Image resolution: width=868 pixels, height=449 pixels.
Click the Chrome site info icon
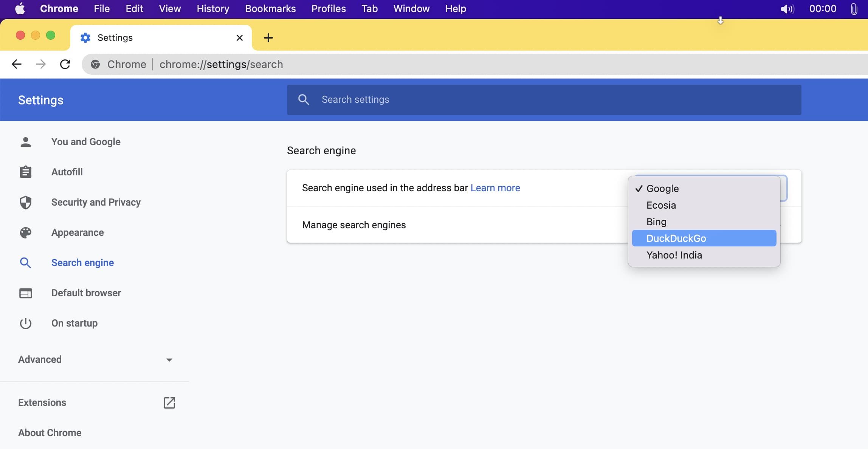(95, 64)
